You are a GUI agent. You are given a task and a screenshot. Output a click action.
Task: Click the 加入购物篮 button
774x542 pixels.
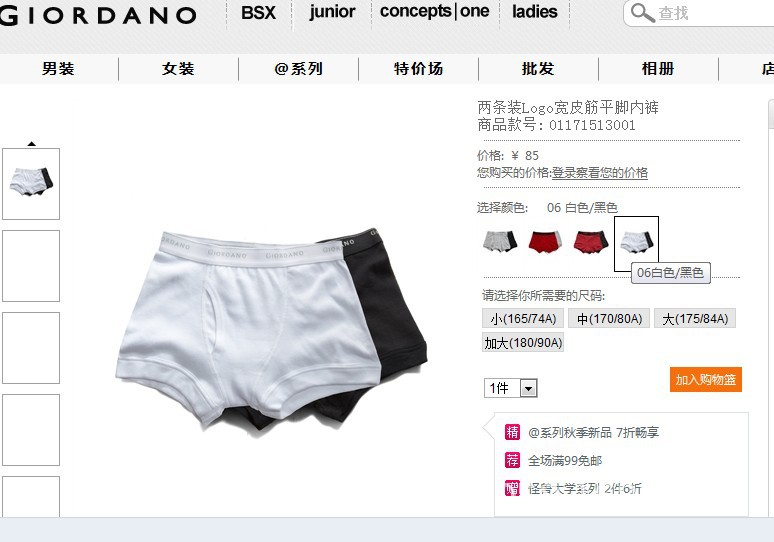pos(705,380)
